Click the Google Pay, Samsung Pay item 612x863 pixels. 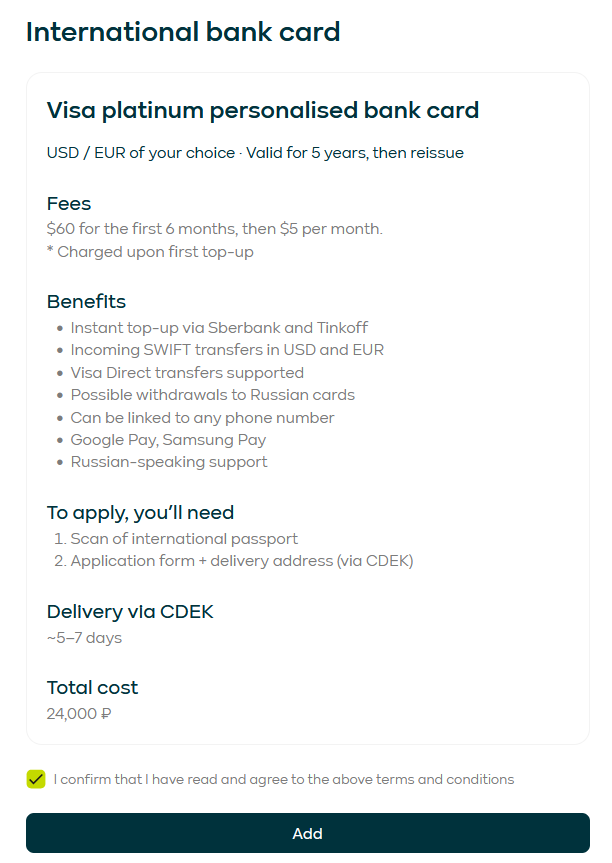tap(168, 440)
